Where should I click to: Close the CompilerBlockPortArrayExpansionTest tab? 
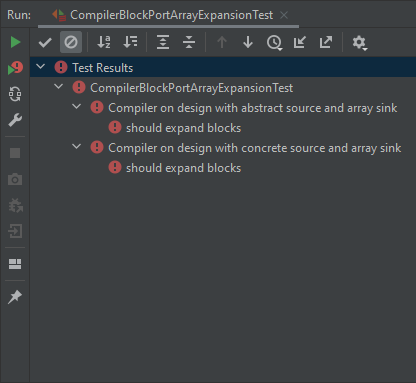284,15
